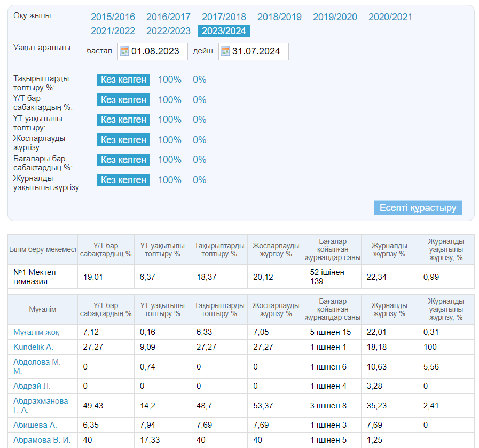Open Абрамова В. И. teacher link
This screenshot has height=448, width=479.
(42, 440)
